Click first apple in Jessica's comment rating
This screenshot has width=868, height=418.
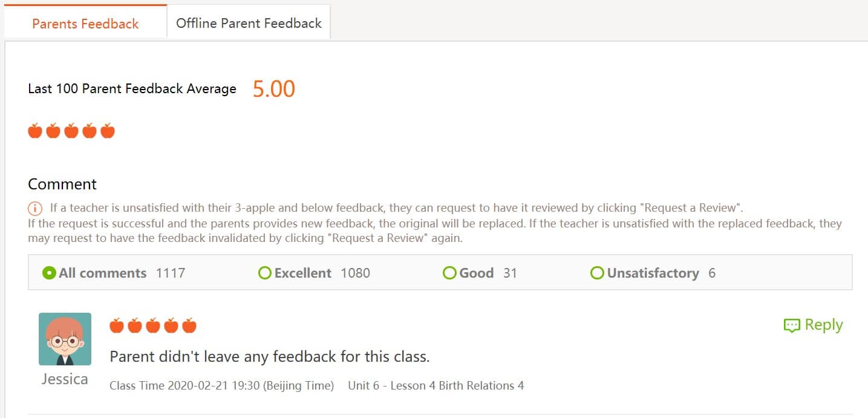click(x=117, y=326)
